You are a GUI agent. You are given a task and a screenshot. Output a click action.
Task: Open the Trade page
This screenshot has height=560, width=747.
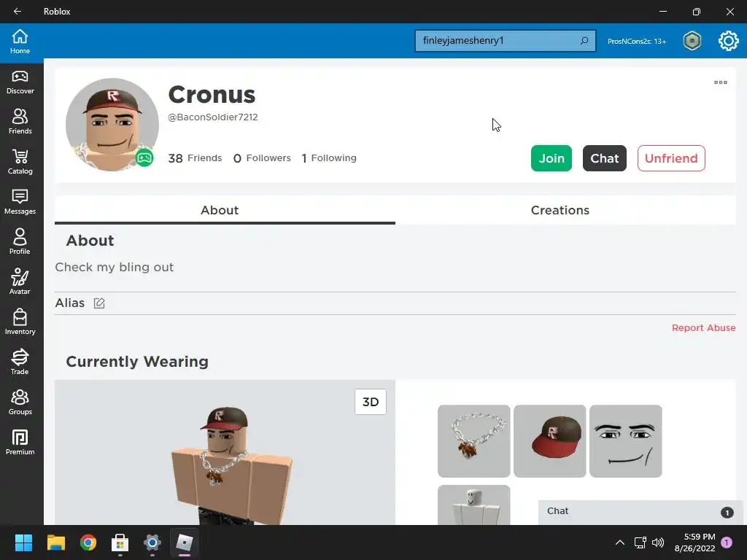20,362
